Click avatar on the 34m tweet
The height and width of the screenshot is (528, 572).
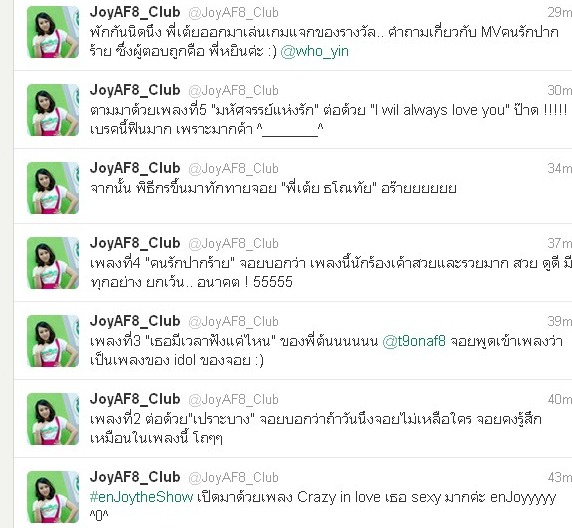(x=53, y=188)
